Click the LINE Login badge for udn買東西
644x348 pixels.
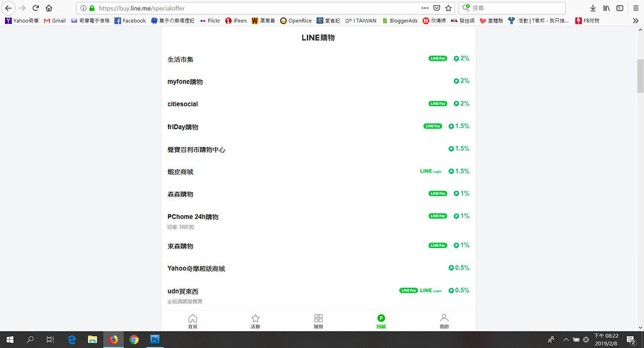(x=431, y=290)
